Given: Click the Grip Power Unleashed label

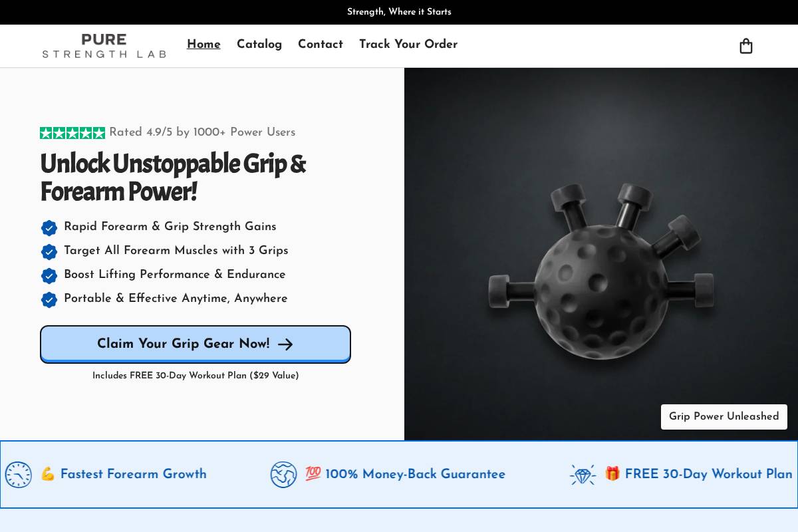Looking at the screenshot, I should (724, 417).
